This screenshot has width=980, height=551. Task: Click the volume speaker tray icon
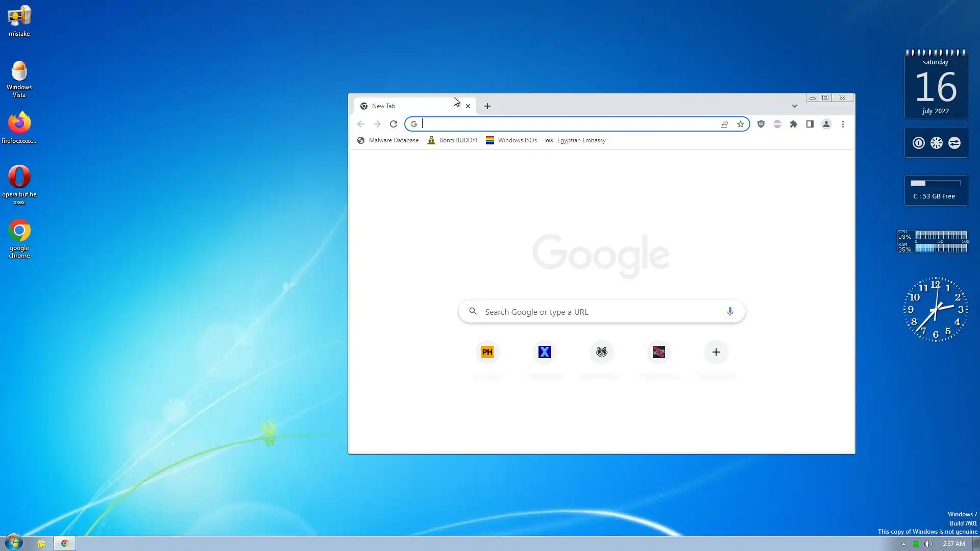pos(928,544)
